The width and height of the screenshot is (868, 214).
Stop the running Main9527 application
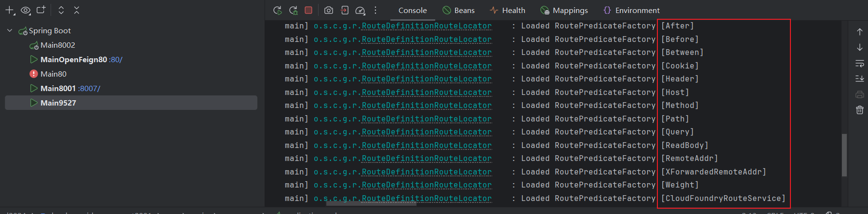tap(308, 10)
